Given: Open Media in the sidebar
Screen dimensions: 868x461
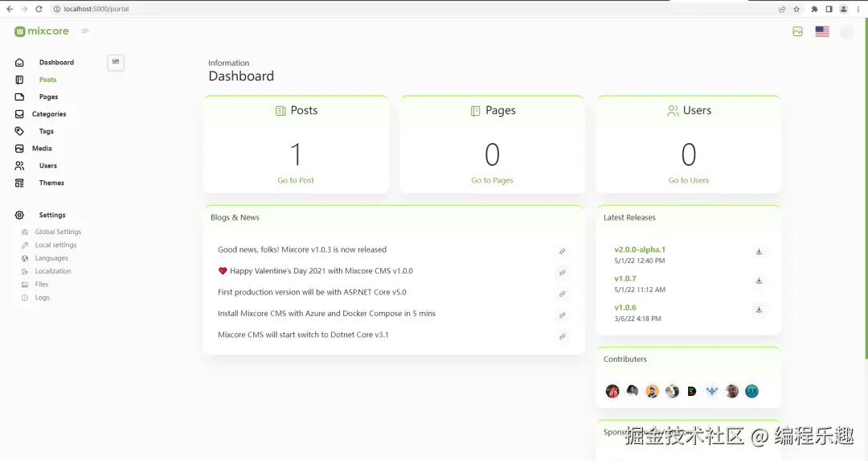Looking at the screenshot, I should pos(42,149).
